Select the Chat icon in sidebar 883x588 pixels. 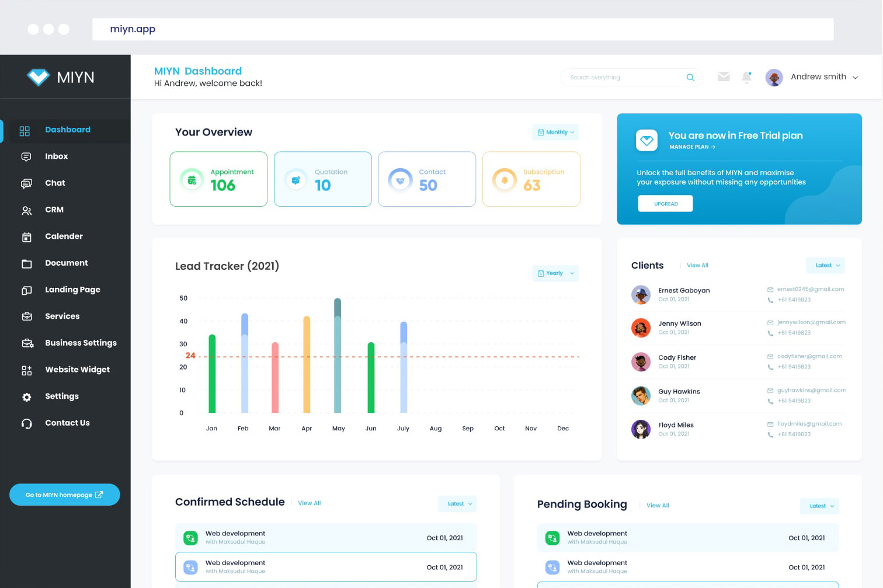27,183
